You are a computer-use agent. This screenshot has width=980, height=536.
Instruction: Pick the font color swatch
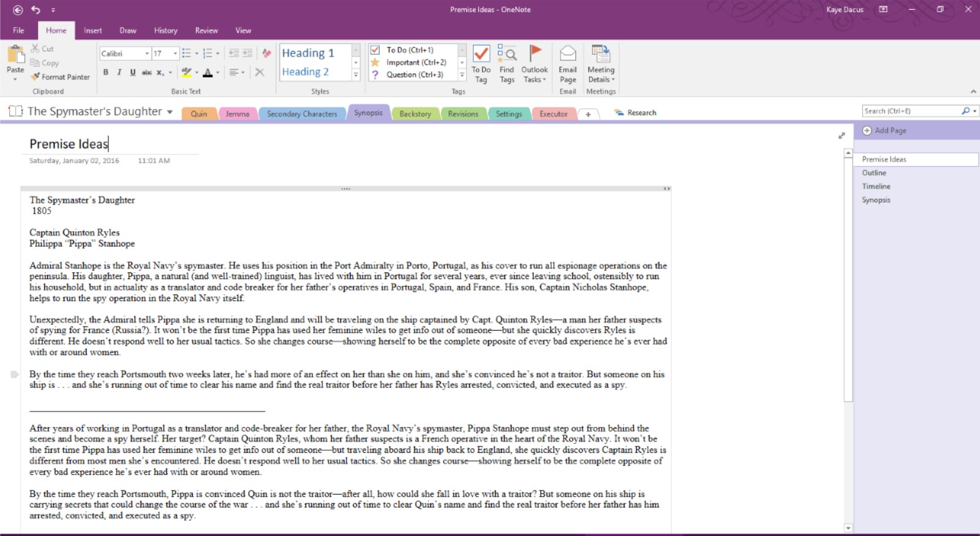point(208,72)
